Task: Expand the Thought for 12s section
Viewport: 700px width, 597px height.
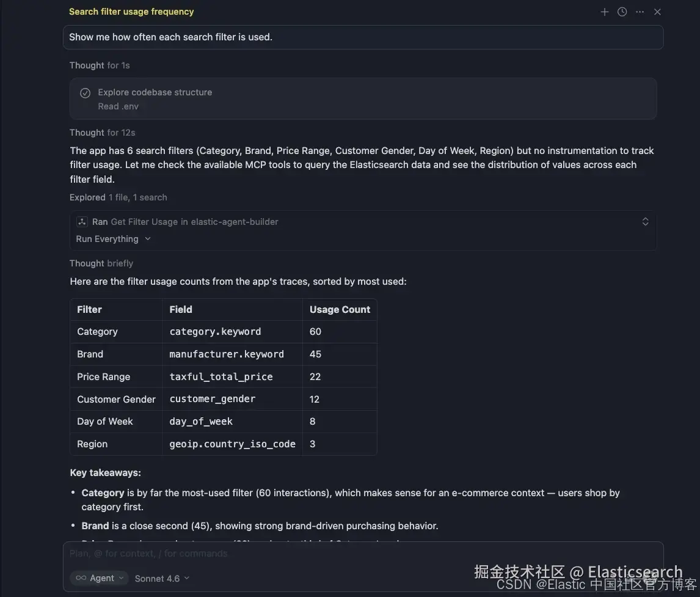Action: coord(102,133)
